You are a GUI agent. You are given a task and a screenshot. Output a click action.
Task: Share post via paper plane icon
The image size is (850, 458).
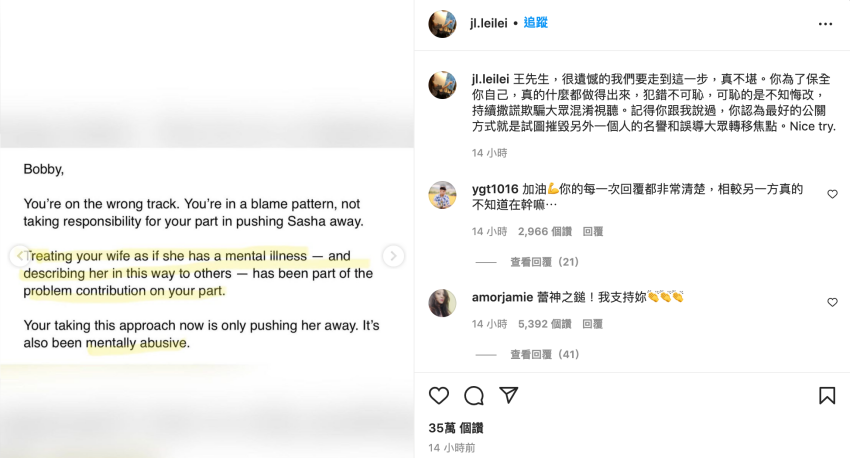(508, 395)
